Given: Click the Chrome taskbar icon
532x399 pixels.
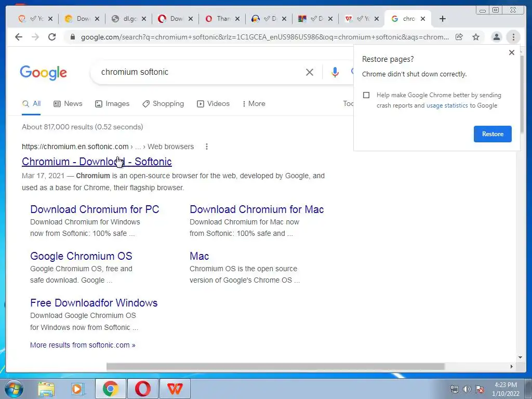Looking at the screenshot, I should click(110, 389).
